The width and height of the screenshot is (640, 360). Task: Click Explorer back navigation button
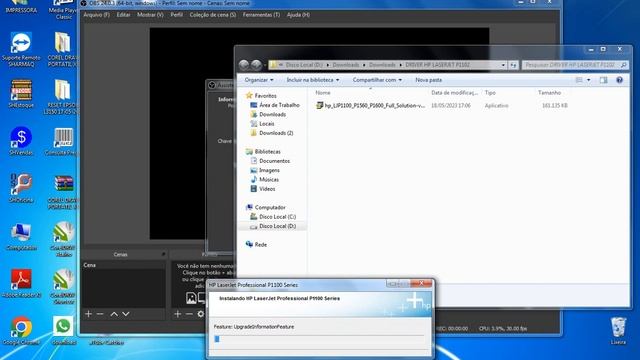point(244,65)
